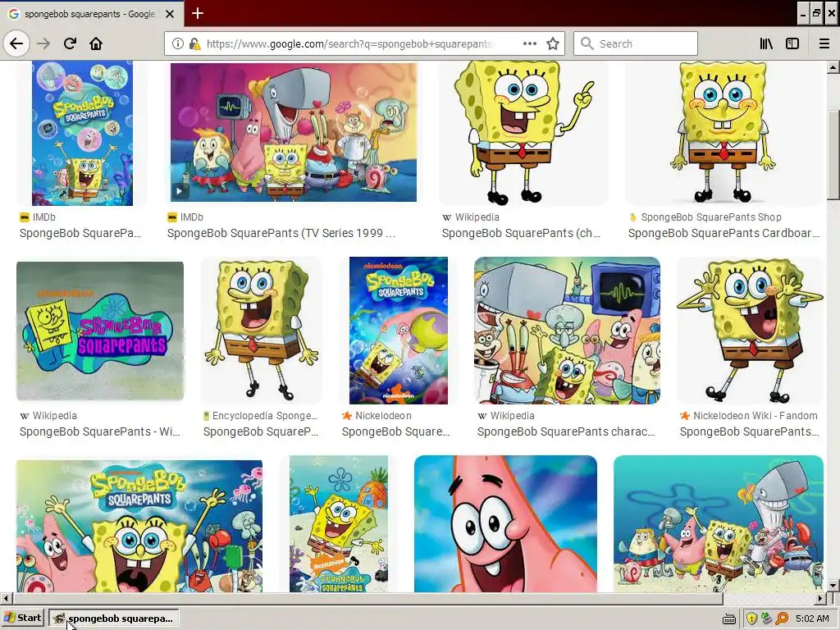Open bottom-row SpongeBob logo cheering image
The image size is (840, 630).
click(139, 526)
